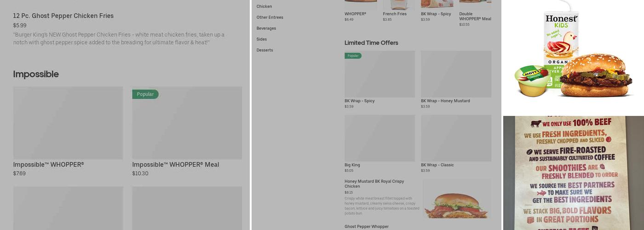This screenshot has height=230, width=644.
Task: Choose French Fries priced $3.85
Action: pyautogui.click(x=395, y=14)
